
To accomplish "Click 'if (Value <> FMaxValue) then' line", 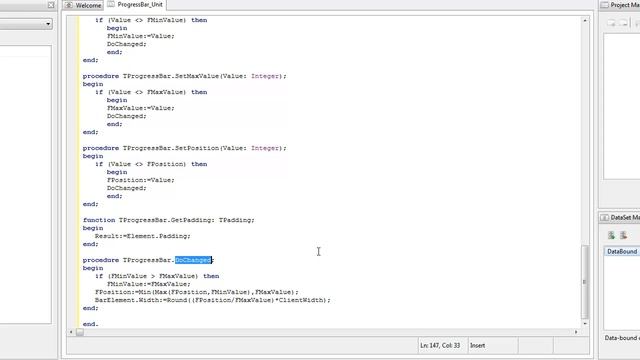I will coord(151,92).
